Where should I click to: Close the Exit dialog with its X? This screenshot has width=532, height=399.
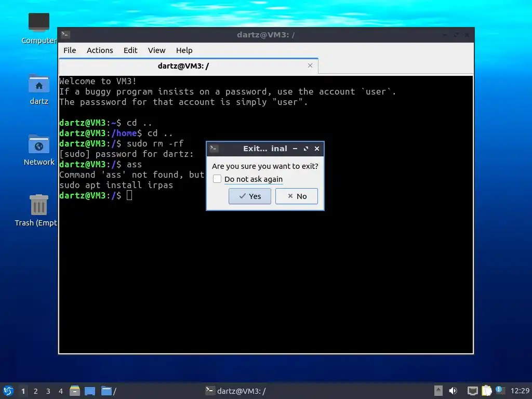pos(317,149)
